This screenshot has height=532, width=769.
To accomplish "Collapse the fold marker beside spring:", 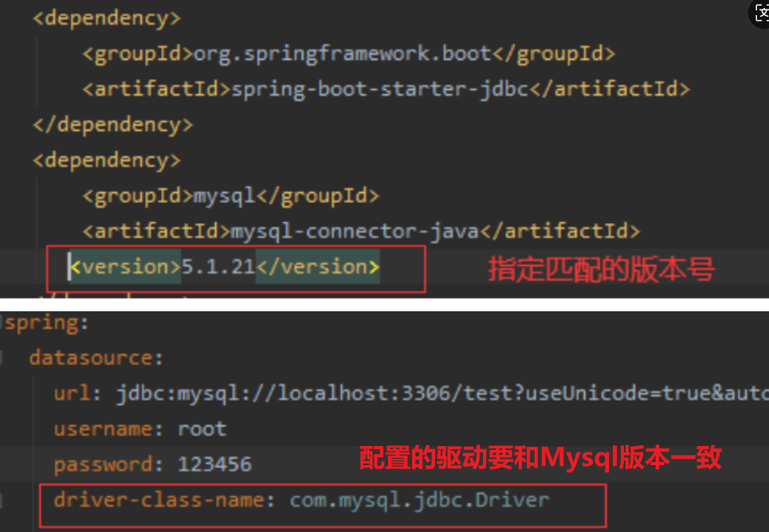I will (1, 323).
